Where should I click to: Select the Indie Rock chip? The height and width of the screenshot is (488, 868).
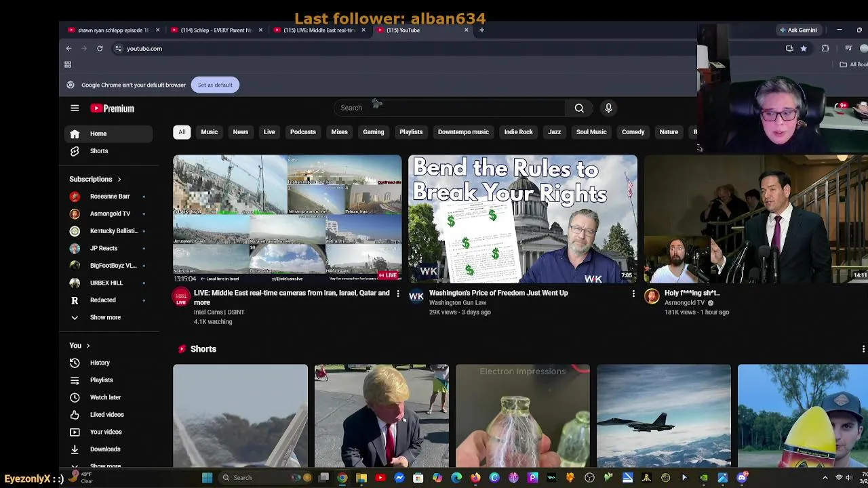[518, 132]
